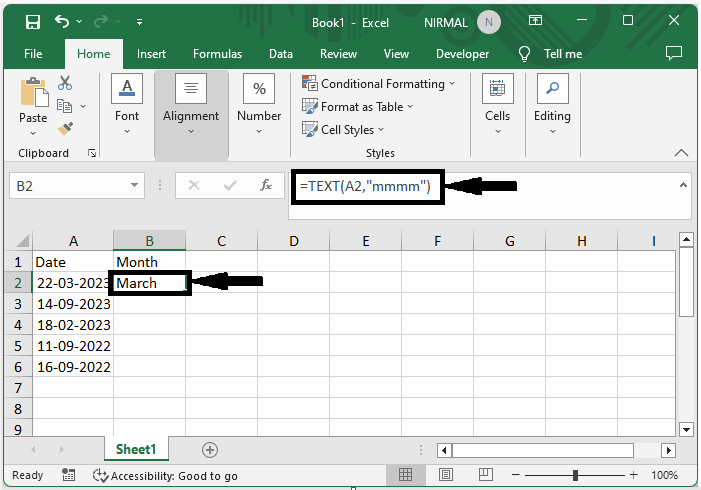Click the NIRMAL account avatar
701x490 pixels.
coord(489,22)
